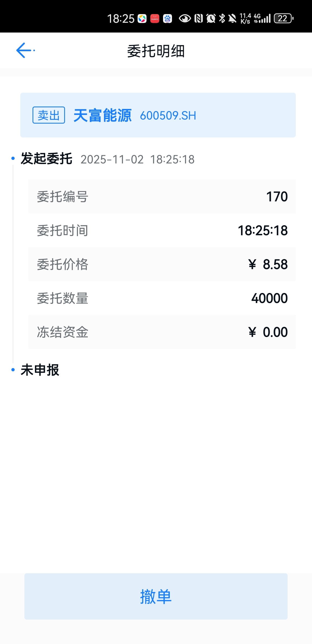
Task: Tap the 冻结资金 ¥0.00 row
Action: (x=162, y=332)
